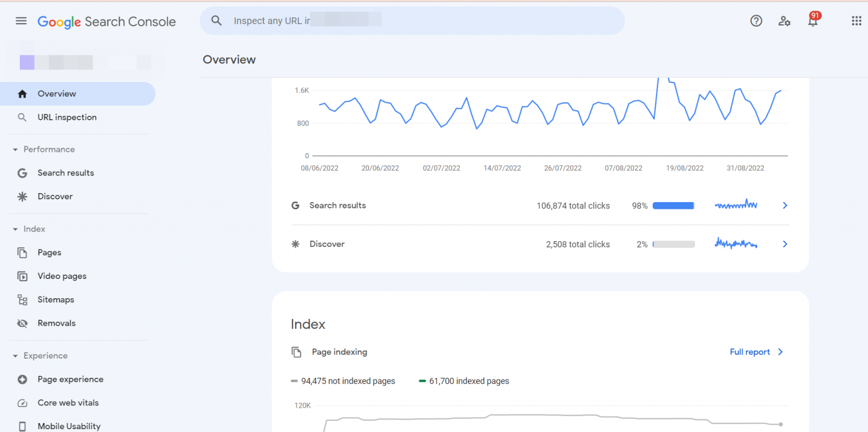Open help via the question mark icon
Screen dimensions: 868x432
pyautogui.click(x=756, y=20)
